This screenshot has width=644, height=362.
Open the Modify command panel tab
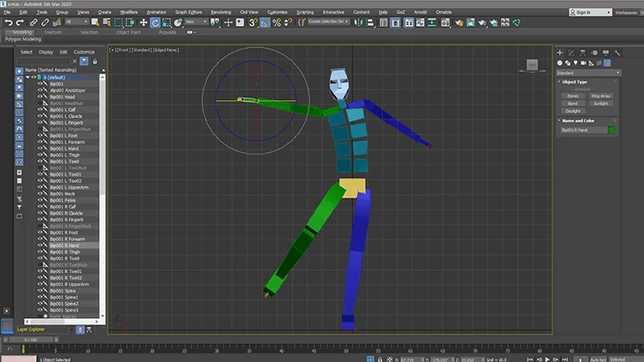click(572, 53)
